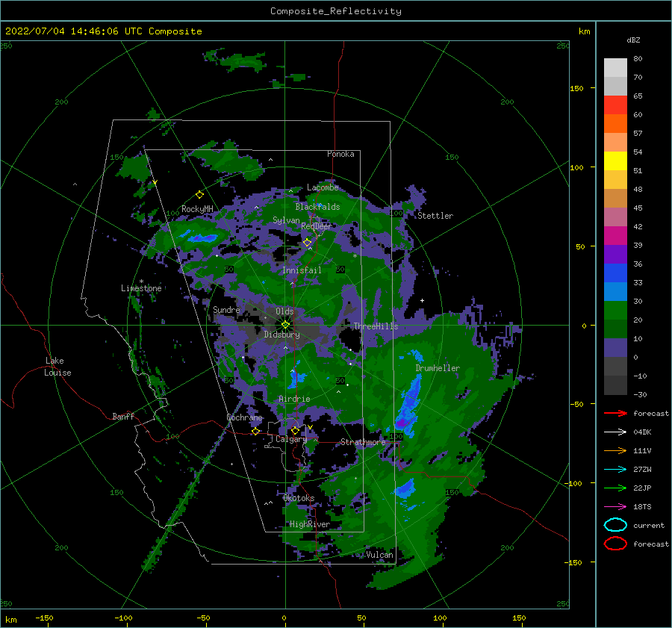Pick the bright green swatch below 30 dBZ

(x=615, y=310)
